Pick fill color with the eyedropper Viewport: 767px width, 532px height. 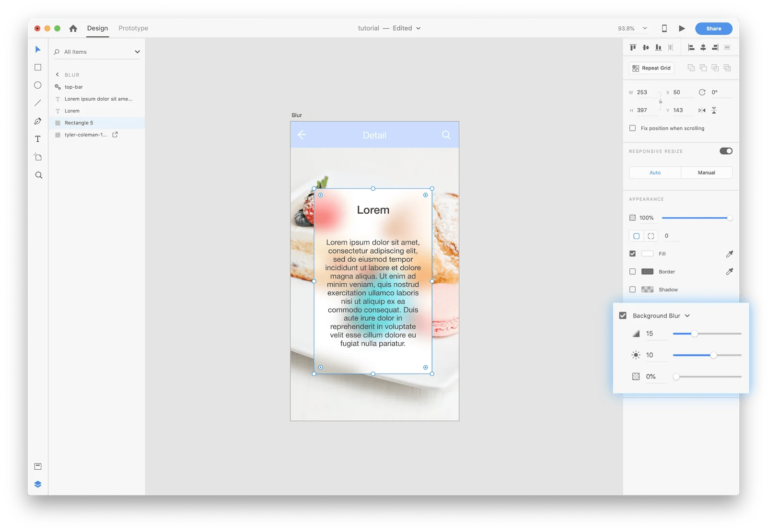[x=730, y=254]
